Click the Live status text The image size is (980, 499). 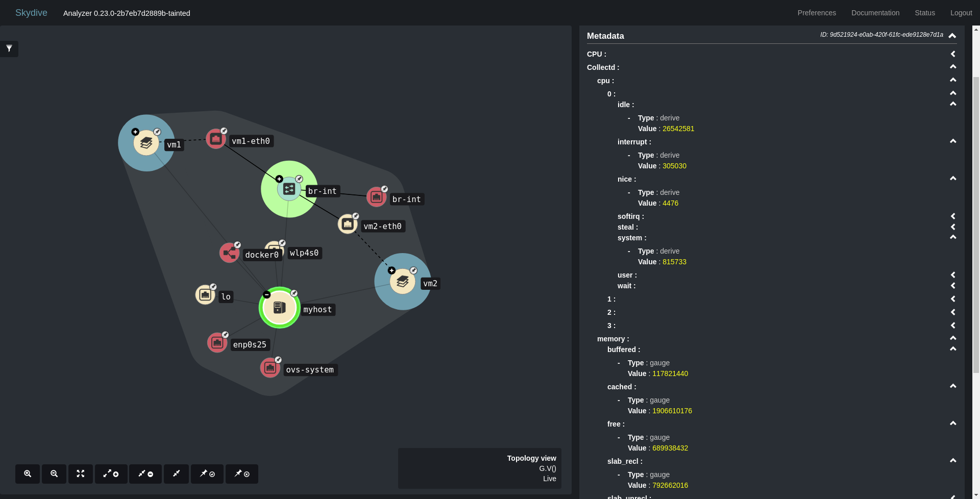tap(550, 479)
